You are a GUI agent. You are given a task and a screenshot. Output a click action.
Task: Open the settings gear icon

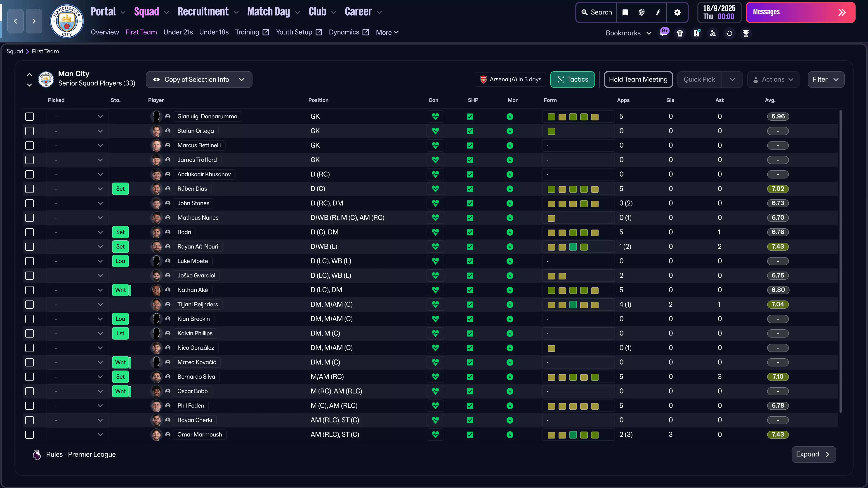[x=677, y=12]
